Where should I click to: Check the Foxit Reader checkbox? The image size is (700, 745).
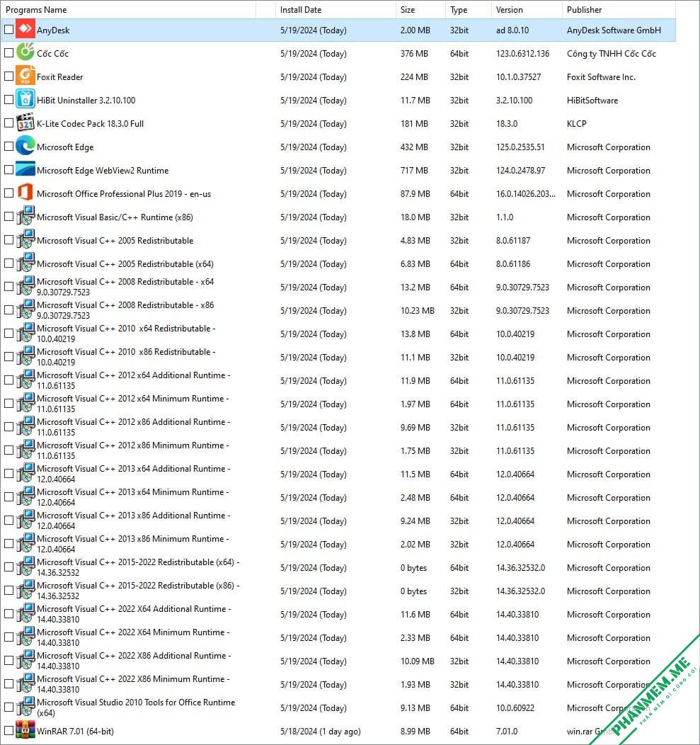[8, 76]
